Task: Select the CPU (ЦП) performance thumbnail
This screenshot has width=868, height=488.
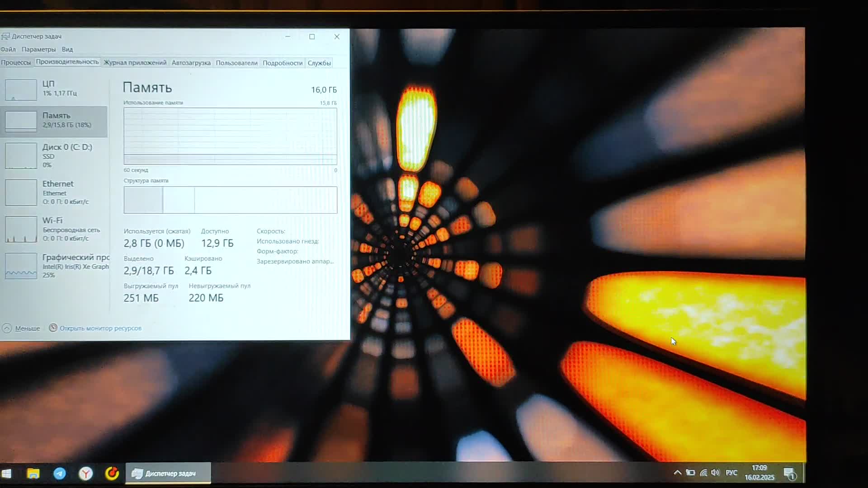Action: (x=21, y=89)
